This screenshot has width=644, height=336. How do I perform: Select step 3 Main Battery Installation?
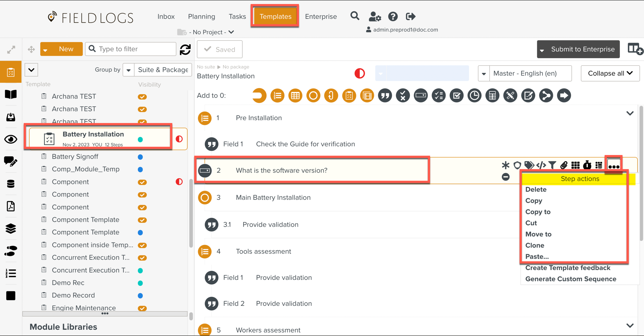click(273, 197)
